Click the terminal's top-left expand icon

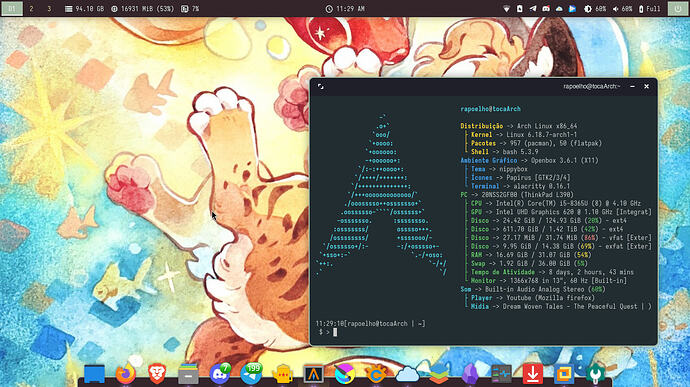(x=321, y=87)
